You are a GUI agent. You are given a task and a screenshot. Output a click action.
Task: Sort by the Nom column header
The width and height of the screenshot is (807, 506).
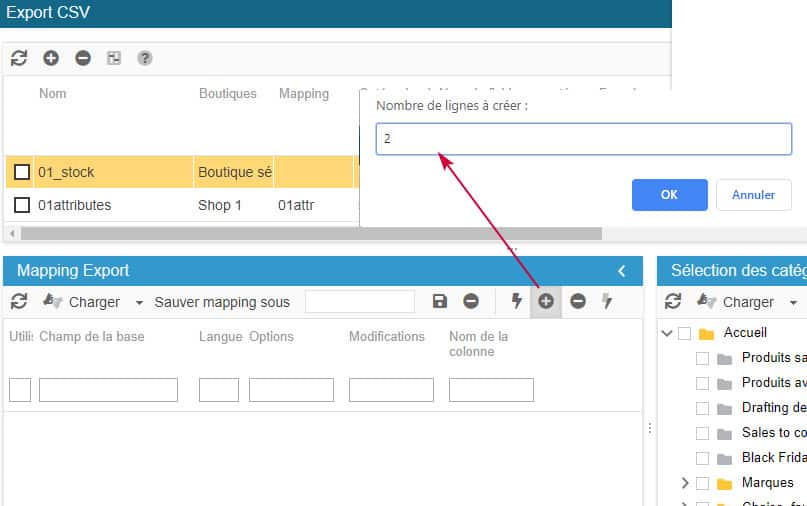click(53, 93)
